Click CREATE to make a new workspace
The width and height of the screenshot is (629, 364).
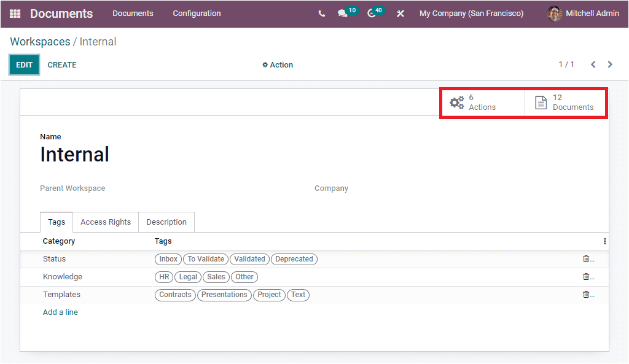click(61, 64)
